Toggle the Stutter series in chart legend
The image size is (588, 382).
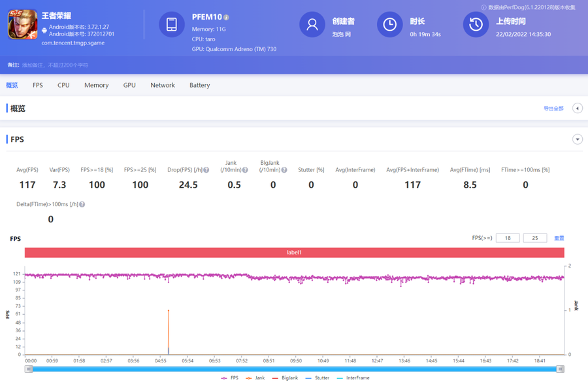tap(318, 378)
